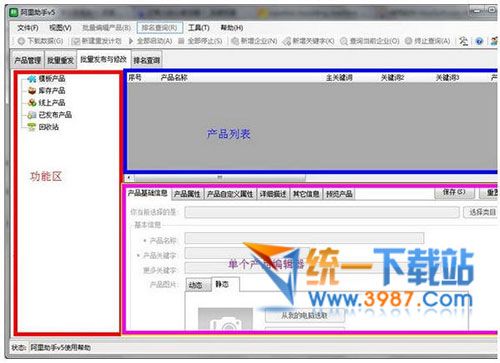
Task: Click the 选择类目 button
Action: (482, 212)
